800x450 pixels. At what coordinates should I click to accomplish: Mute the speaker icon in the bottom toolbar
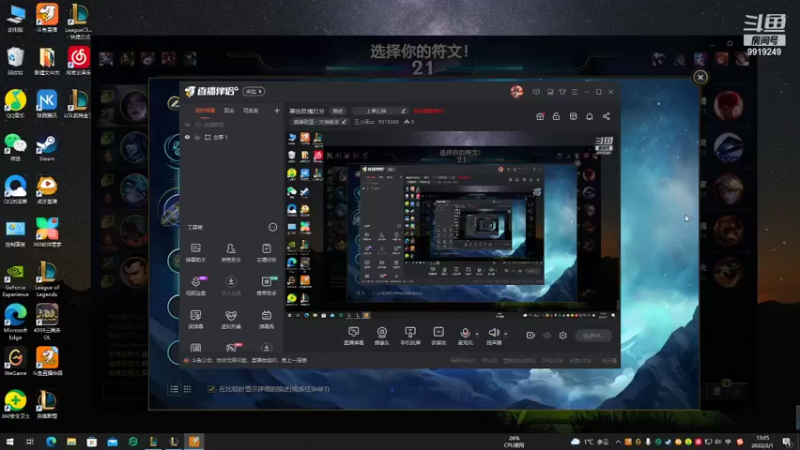493,333
